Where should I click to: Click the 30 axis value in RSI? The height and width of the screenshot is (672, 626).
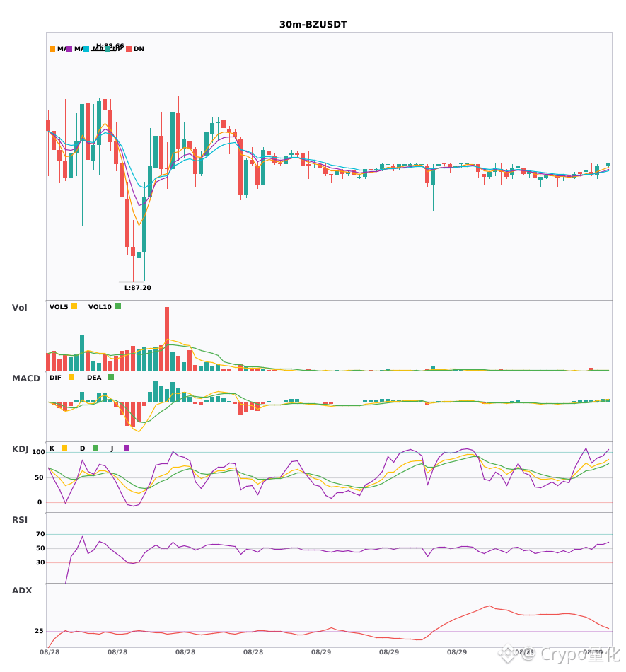[40, 562]
